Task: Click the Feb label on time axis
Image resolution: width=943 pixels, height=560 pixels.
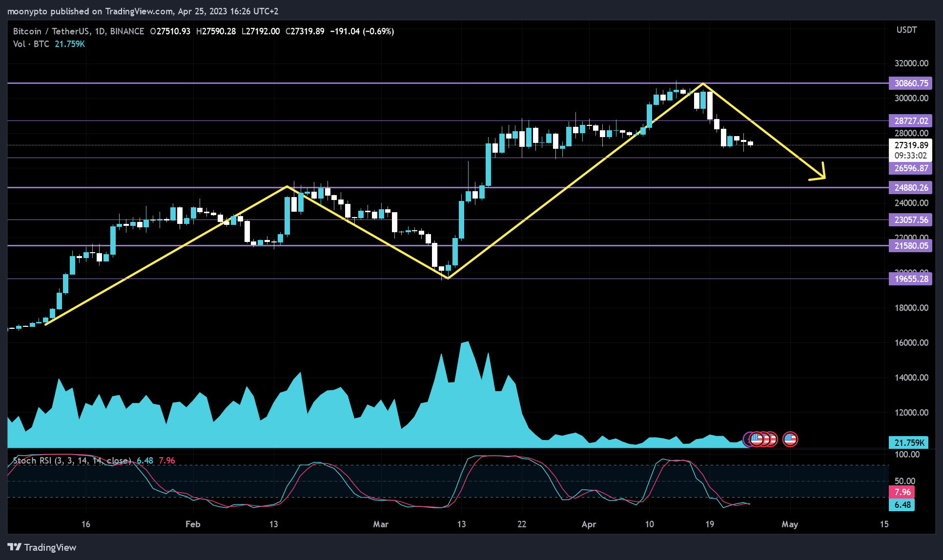Action: click(193, 524)
